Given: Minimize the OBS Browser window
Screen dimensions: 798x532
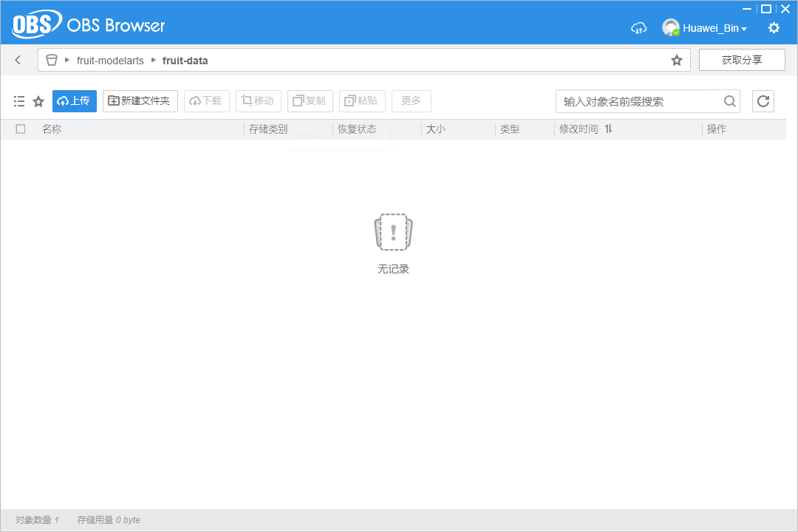Looking at the screenshot, I should point(747,9).
